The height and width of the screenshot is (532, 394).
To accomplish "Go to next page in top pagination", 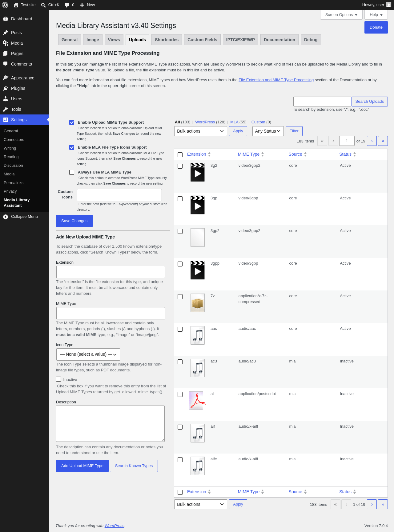I will (x=372, y=141).
